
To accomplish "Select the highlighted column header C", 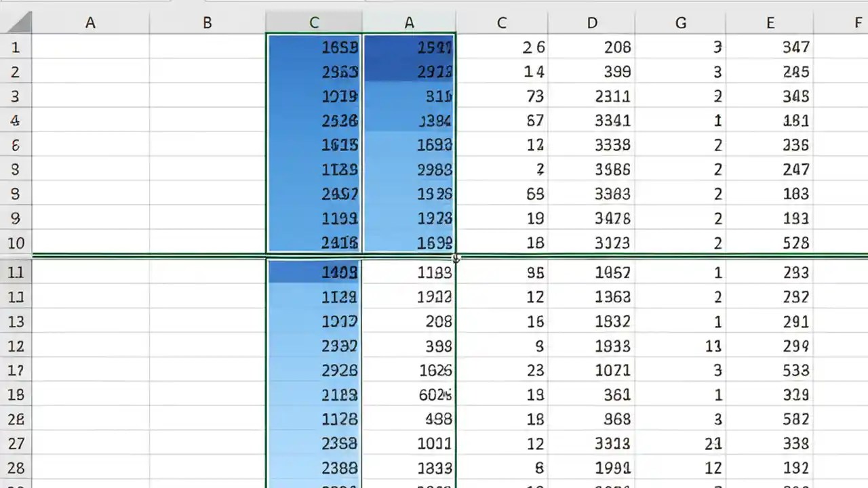I will [313, 22].
